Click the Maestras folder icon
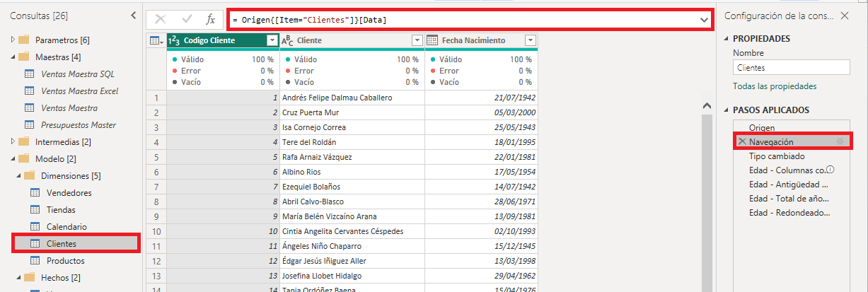Screen dimensions: 868x292 [23, 57]
